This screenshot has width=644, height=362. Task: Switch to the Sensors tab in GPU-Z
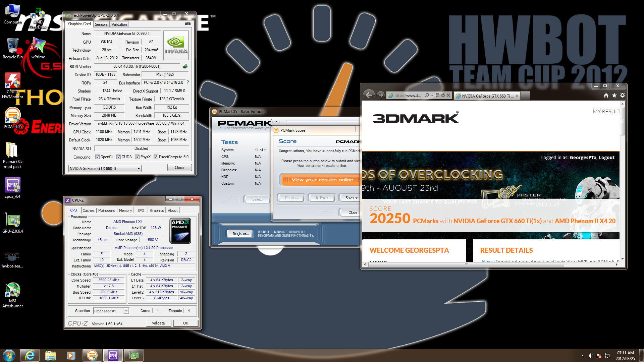tap(101, 24)
